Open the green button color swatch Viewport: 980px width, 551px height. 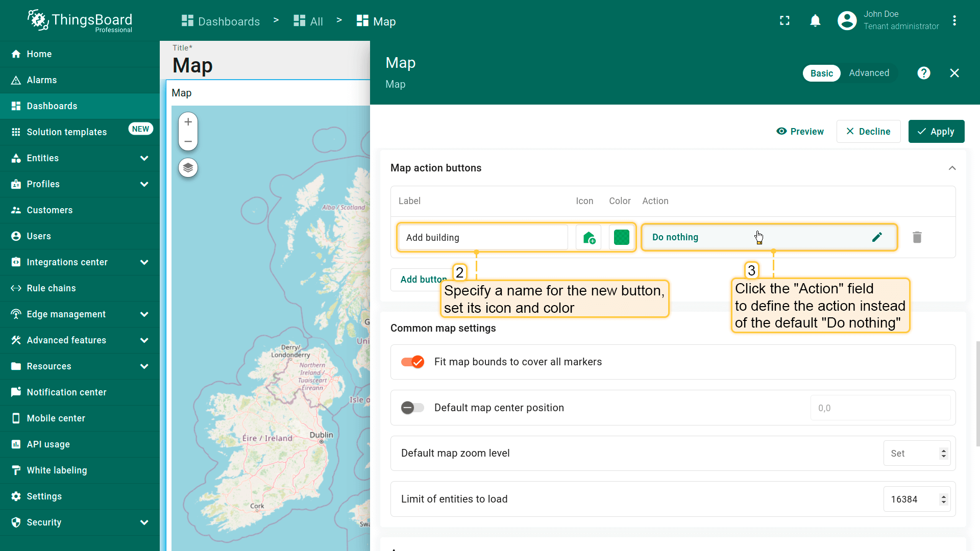tap(621, 237)
